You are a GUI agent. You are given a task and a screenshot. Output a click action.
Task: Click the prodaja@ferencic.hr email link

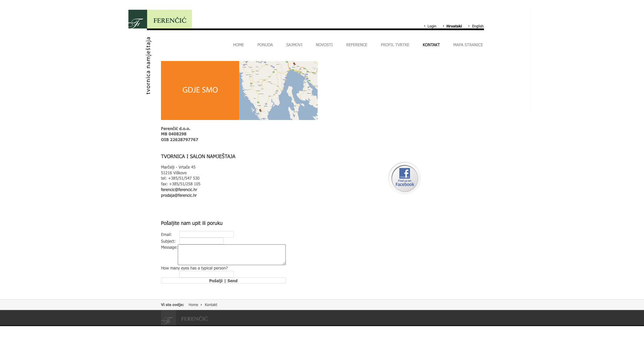click(x=178, y=195)
